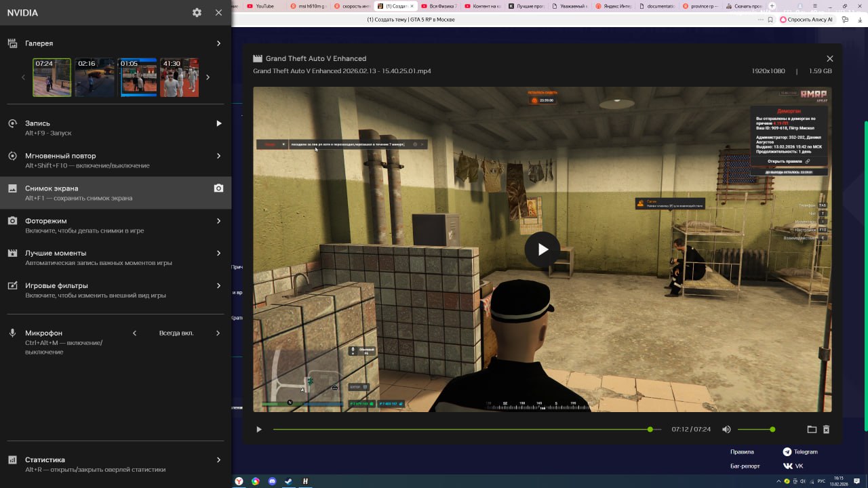Open Баг-репорт link in footer

click(x=745, y=466)
